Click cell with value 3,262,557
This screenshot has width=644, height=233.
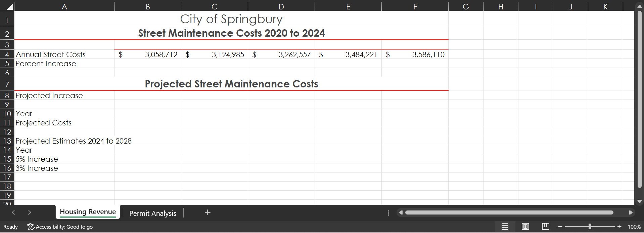coord(281,54)
